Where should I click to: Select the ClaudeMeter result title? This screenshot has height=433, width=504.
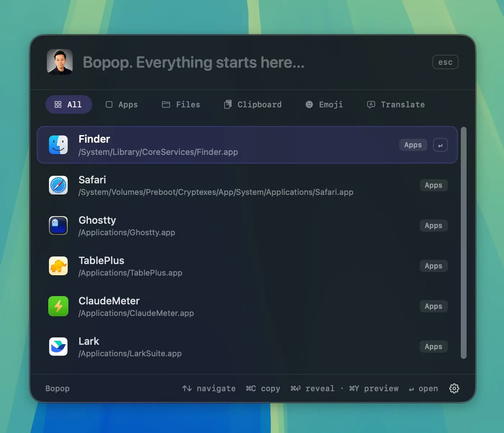(109, 301)
